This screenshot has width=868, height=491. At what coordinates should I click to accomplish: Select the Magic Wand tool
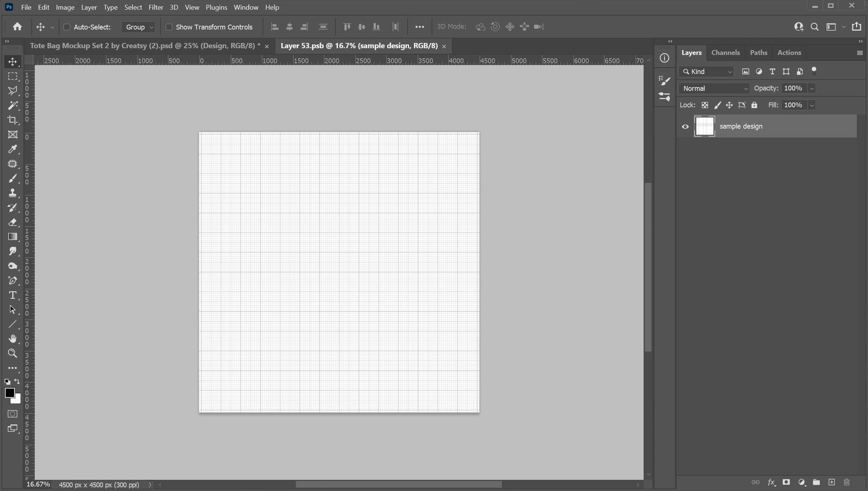tap(13, 105)
